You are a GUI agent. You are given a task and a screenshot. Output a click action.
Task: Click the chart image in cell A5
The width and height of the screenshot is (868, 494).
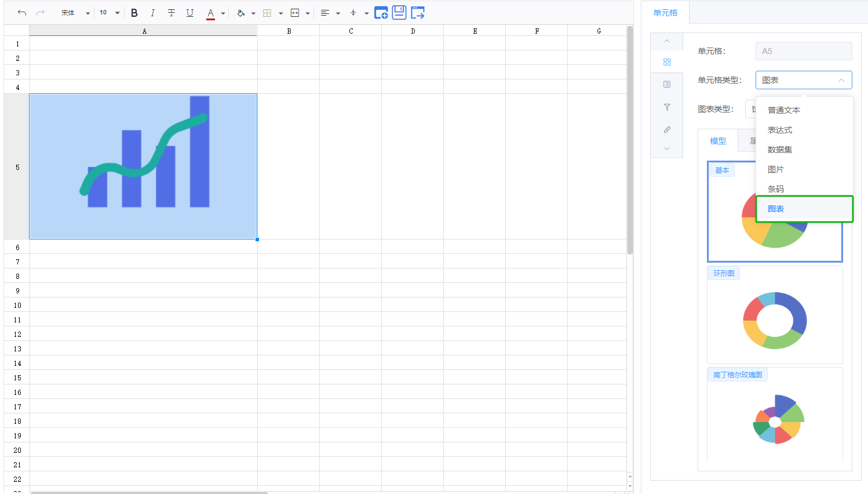[143, 166]
